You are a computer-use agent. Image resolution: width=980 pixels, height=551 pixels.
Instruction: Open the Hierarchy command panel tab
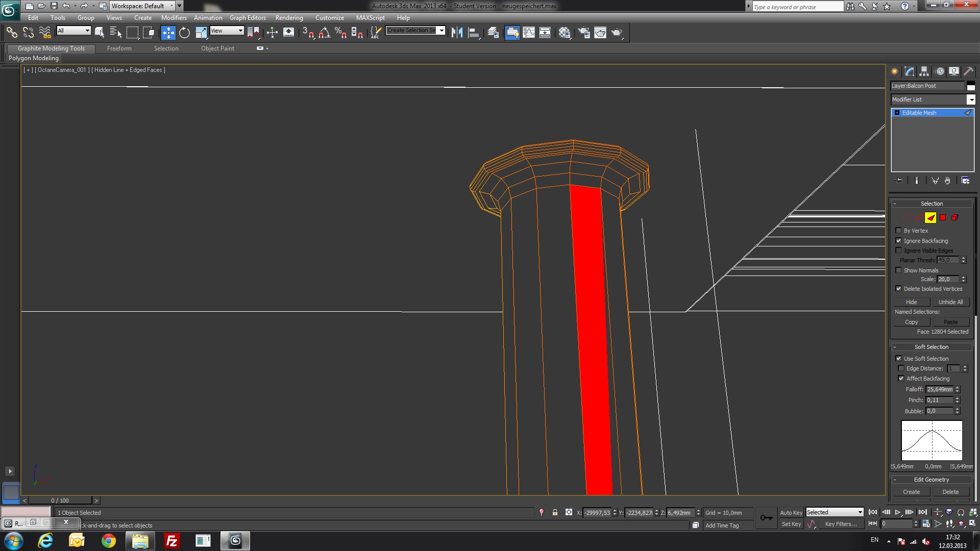[x=924, y=71]
